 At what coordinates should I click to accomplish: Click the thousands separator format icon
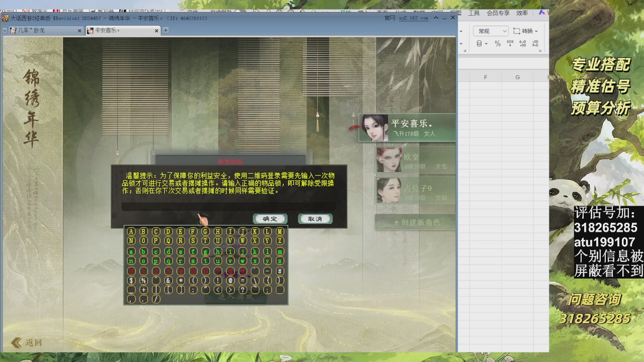510,44
